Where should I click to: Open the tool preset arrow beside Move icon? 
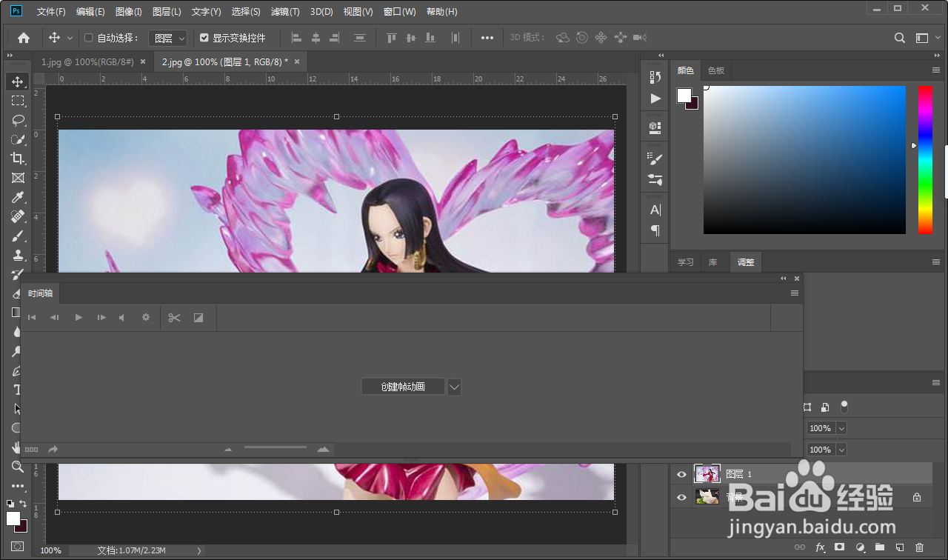click(70, 38)
